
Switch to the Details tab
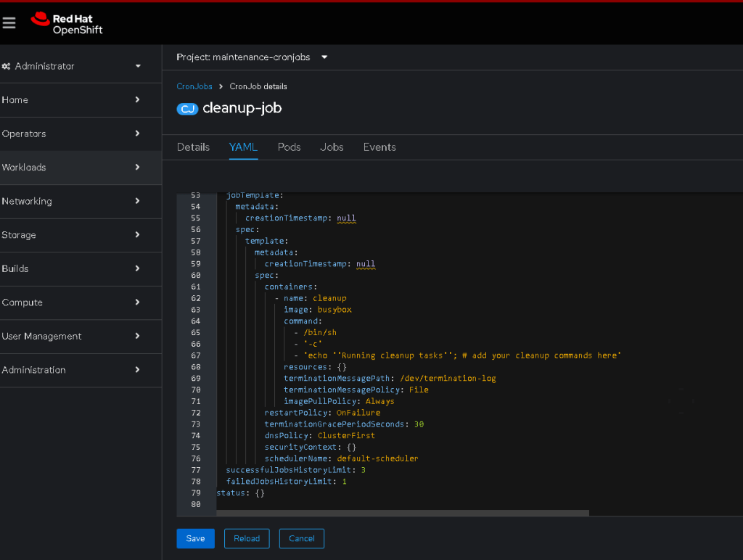[x=193, y=147]
